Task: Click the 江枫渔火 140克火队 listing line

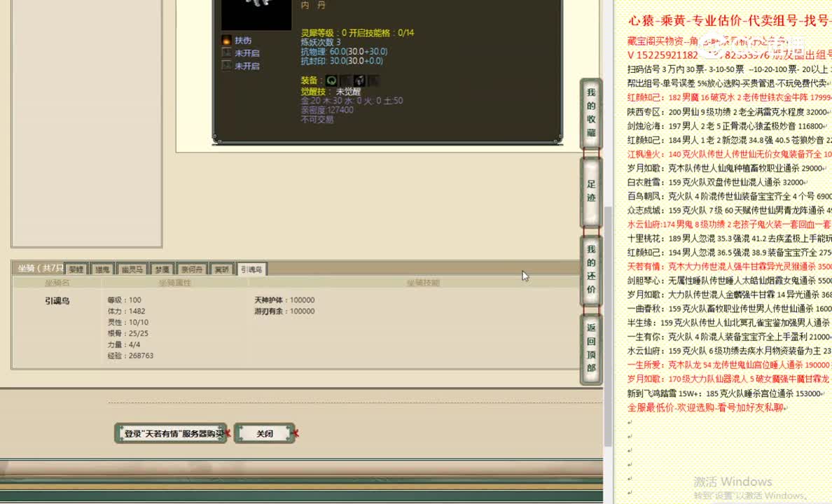Action: tap(729, 154)
